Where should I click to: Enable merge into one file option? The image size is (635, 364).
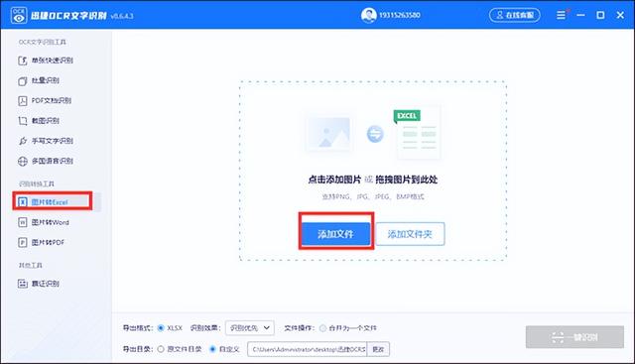pyautogui.click(x=322, y=328)
